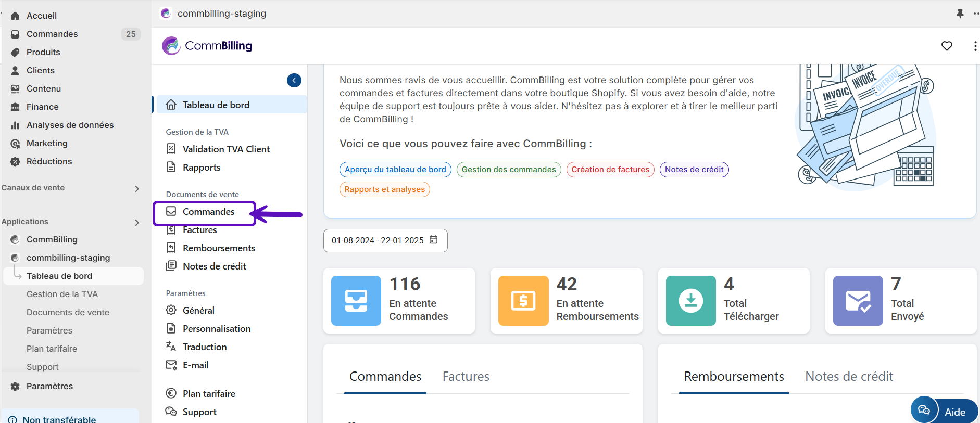
Task: Click the pin icon in top bar
Action: tap(960, 14)
